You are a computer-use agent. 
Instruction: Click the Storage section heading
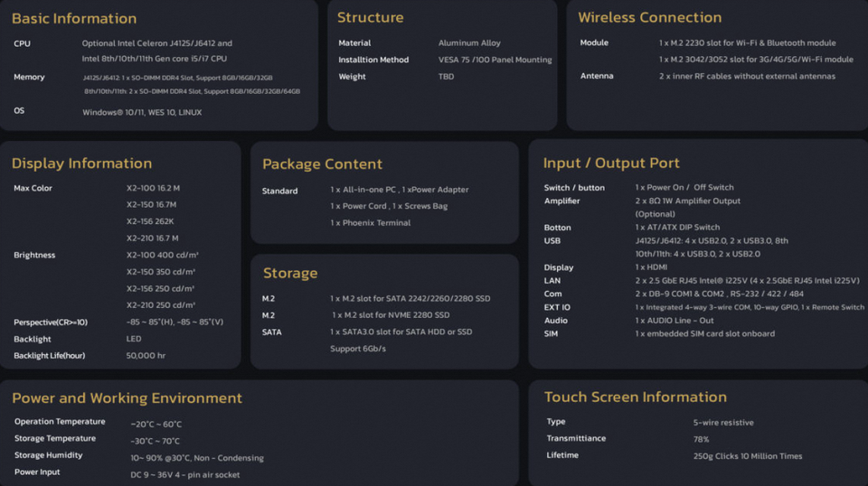pyautogui.click(x=289, y=273)
